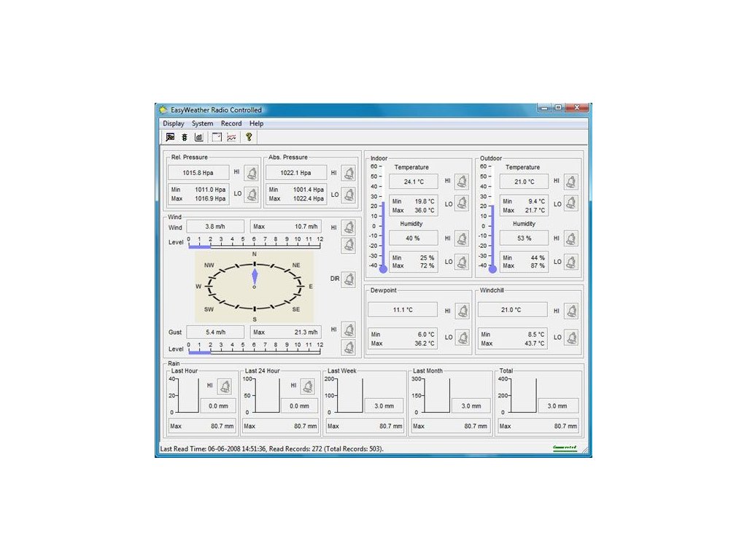Open the line graph toolbar icon

(x=231, y=136)
